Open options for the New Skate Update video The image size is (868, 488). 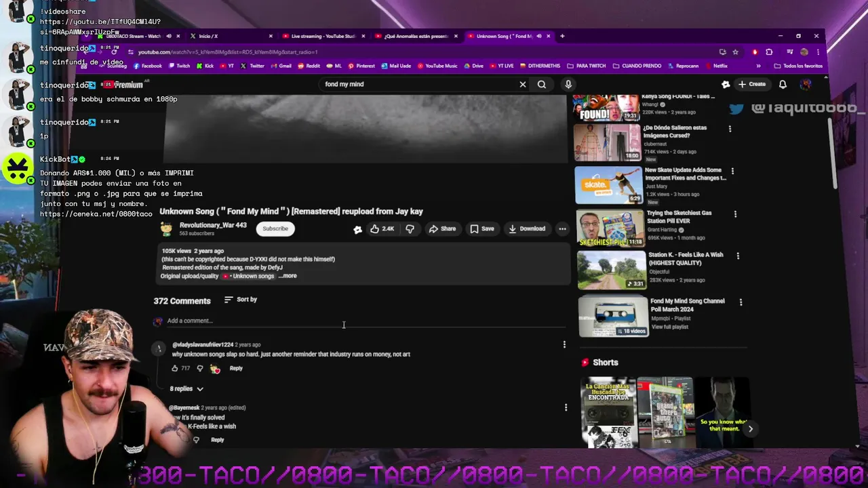click(x=732, y=171)
